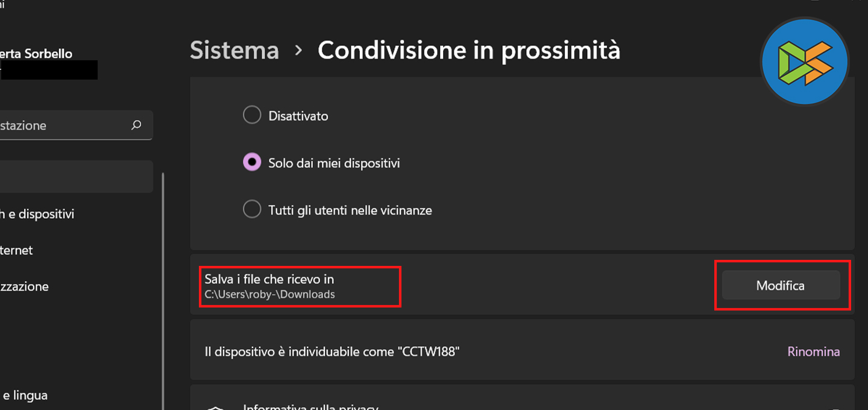
Task: Click the device name CCTW188 text row
Action: [332, 352]
